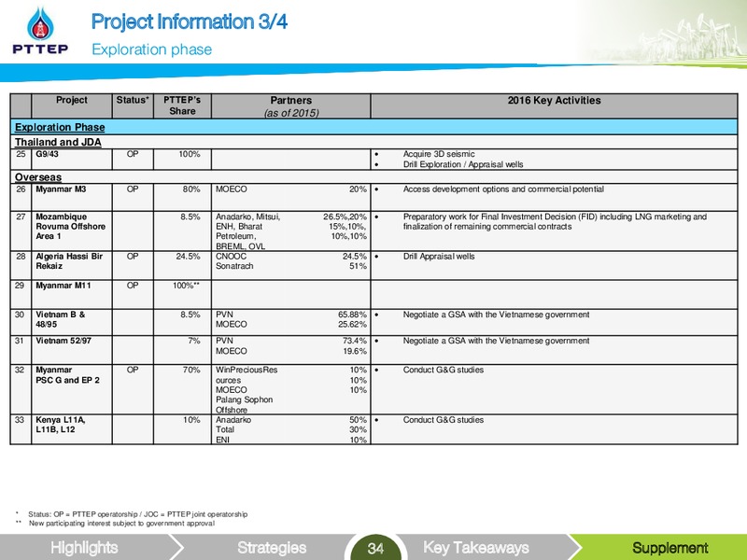Click 'Mozambique Rovuma Offshore Area 1' cell
This screenshot has width=747, height=560.
point(72,231)
